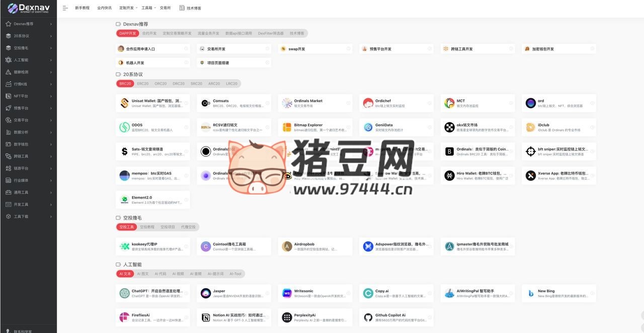The image size is (644, 333).
Task: Click the New Bing icon
Action: coord(531,293)
